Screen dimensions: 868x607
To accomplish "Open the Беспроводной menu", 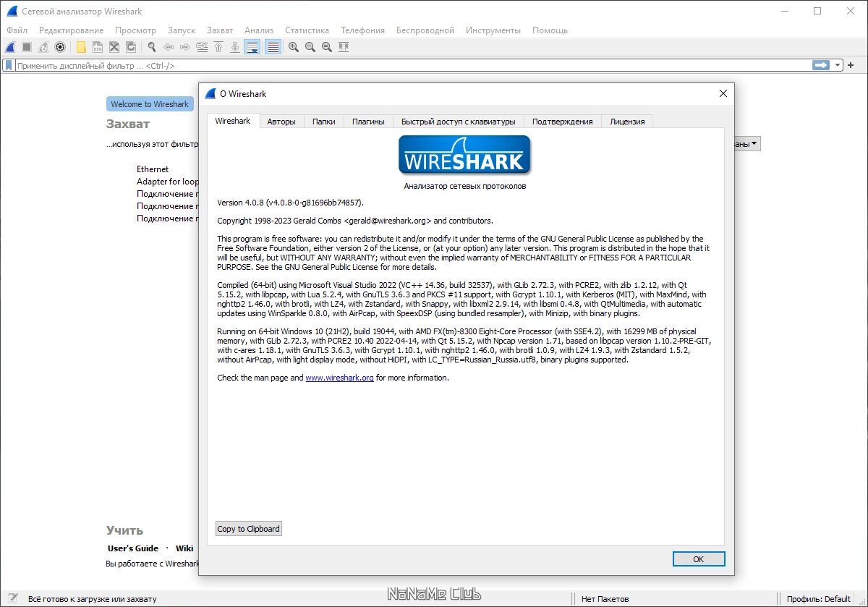I will [x=425, y=30].
